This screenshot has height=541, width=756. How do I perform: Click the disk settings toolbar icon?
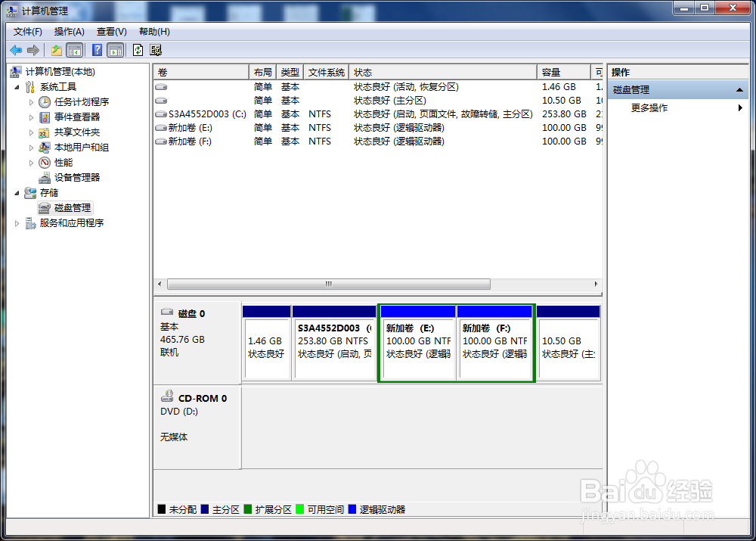156,50
